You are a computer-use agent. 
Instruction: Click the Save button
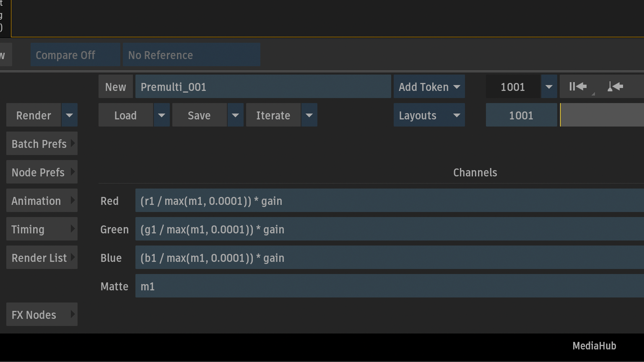point(200,115)
